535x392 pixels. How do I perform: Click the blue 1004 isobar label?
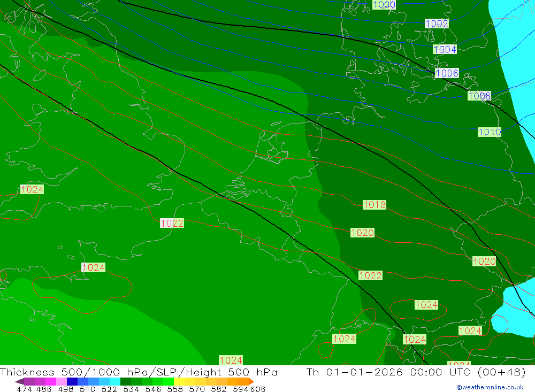[x=445, y=50]
